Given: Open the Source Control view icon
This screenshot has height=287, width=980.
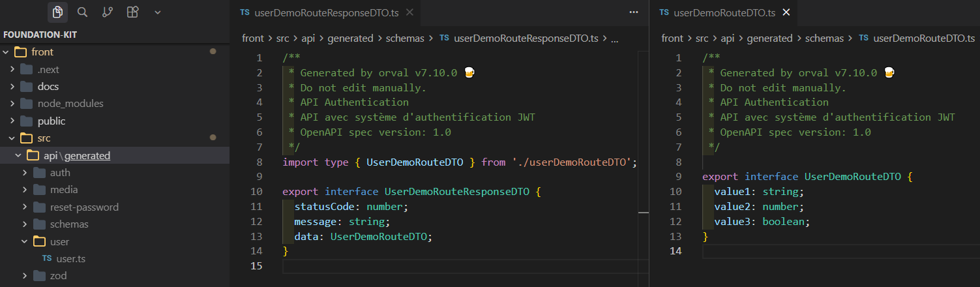Looking at the screenshot, I should [108, 12].
